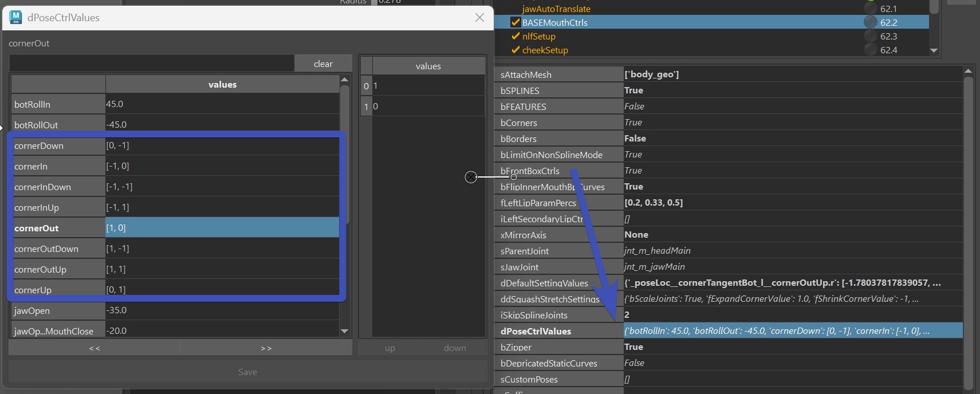Click the sParentJoint value jnt_m_headMain

pos(658,251)
